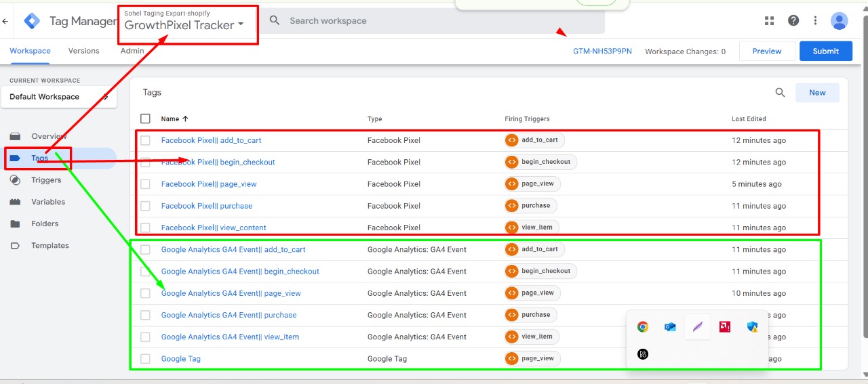
Task: Click the search magnifier in the top bar
Action: [x=275, y=21]
